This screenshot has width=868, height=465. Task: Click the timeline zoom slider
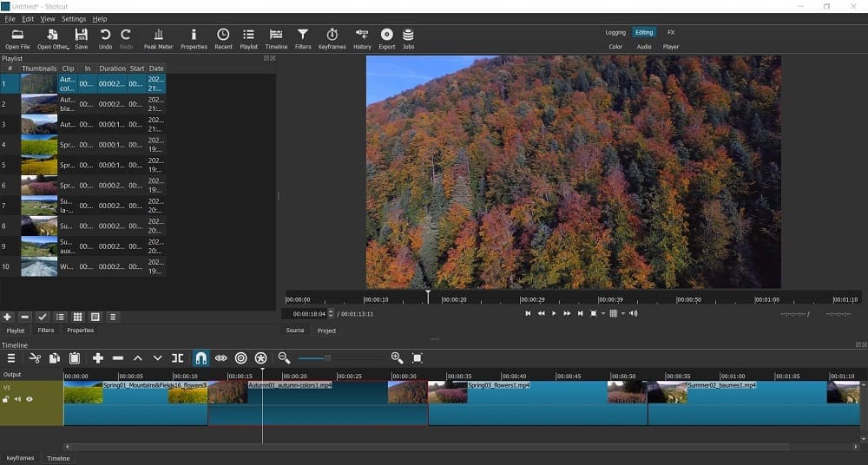click(x=327, y=358)
